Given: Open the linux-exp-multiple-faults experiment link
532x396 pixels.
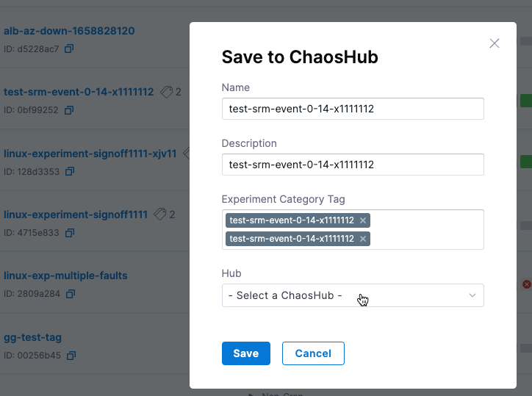Looking at the screenshot, I should (x=65, y=276).
